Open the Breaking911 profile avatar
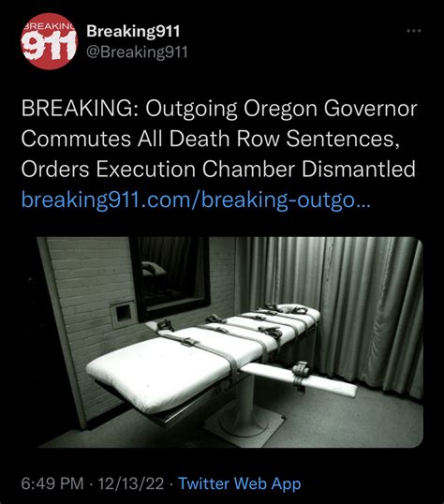Image resolution: width=444 pixels, height=504 pixels. click(x=50, y=41)
